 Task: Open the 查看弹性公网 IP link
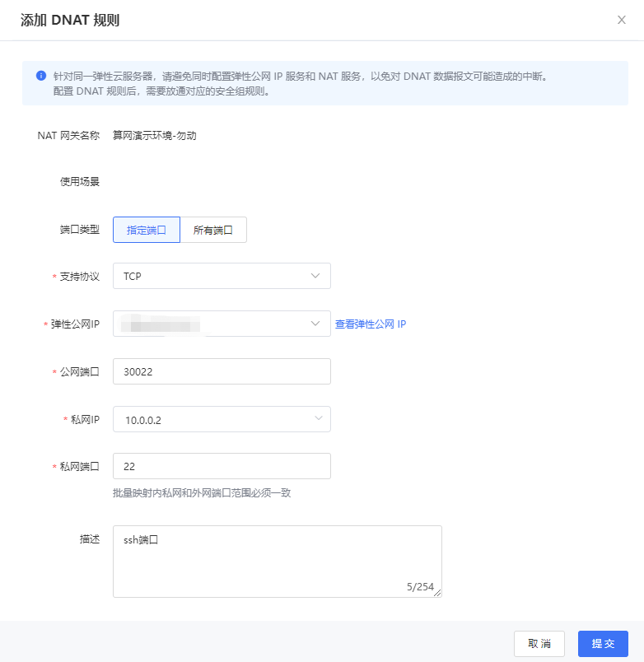(x=371, y=324)
